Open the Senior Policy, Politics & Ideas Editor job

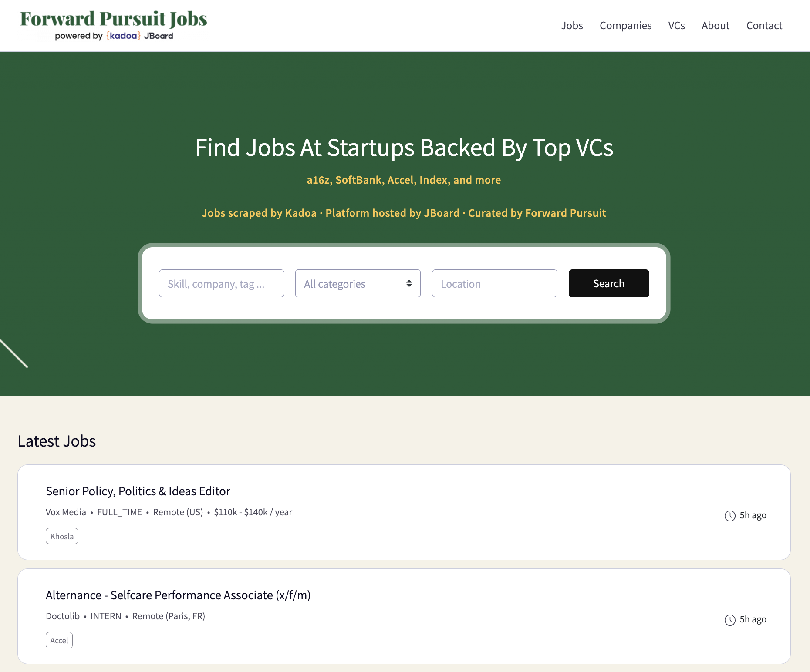tap(138, 491)
